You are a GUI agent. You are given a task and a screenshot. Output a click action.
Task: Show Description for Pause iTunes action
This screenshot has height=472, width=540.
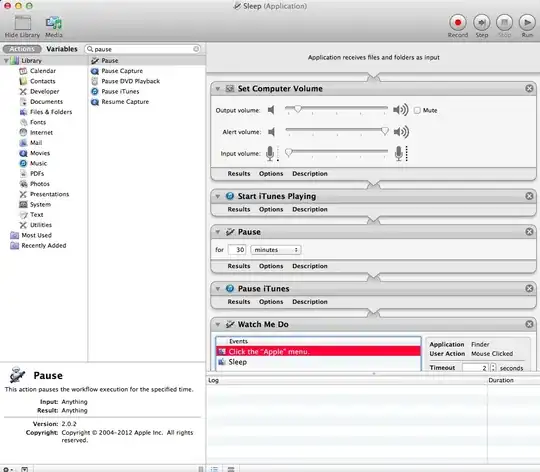pyautogui.click(x=310, y=302)
